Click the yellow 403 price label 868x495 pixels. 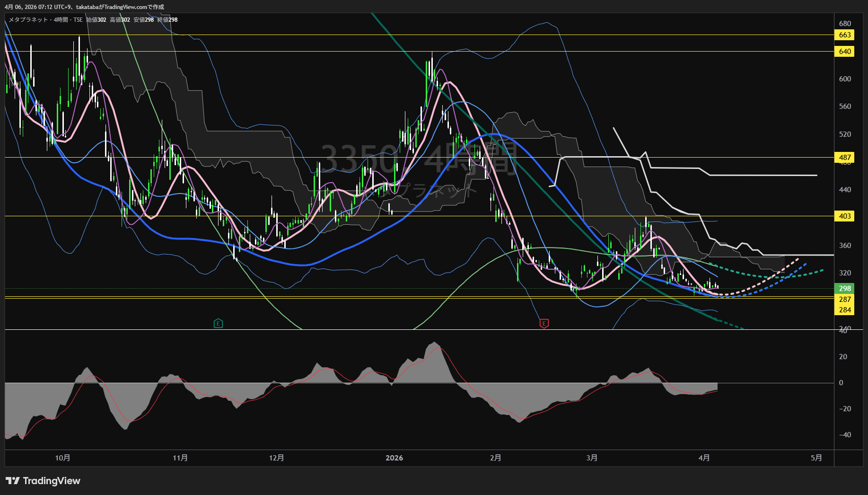pos(844,216)
